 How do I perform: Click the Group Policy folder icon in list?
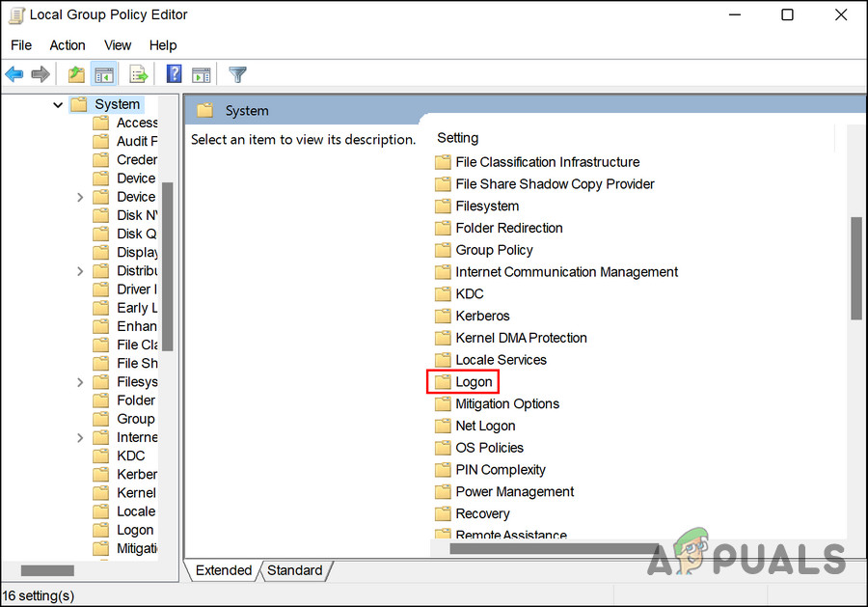(x=443, y=250)
